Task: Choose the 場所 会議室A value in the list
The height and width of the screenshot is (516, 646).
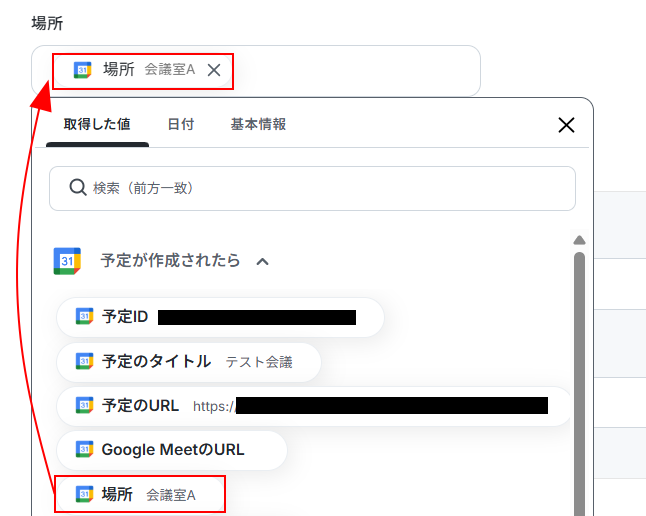Action: point(140,494)
